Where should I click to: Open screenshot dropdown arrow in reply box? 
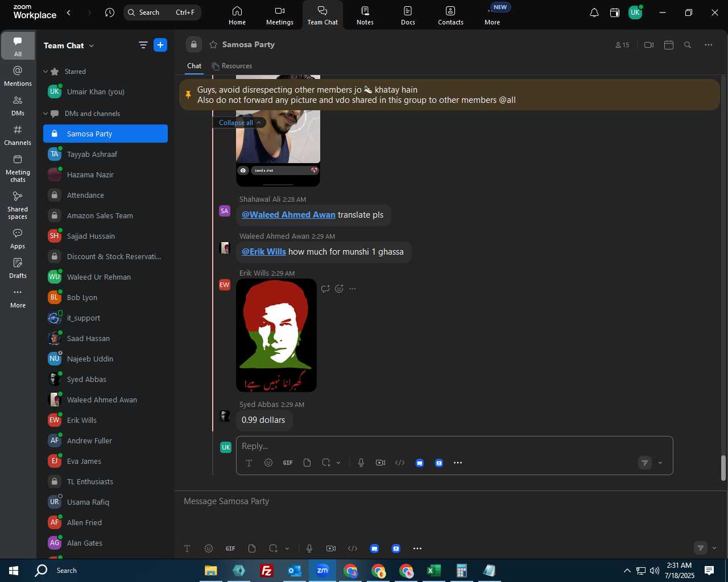coord(338,463)
